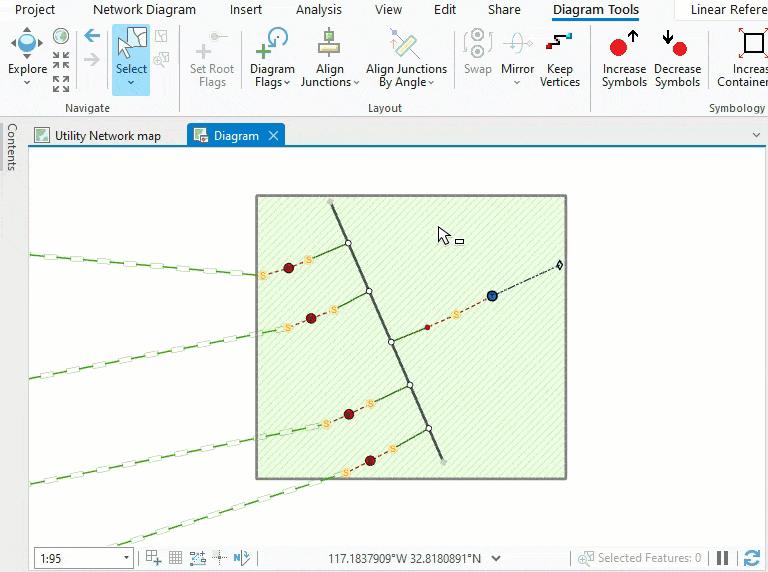The width and height of the screenshot is (768, 572).
Task: Click the correction north arrow icon
Action: pyautogui.click(x=242, y=557)
